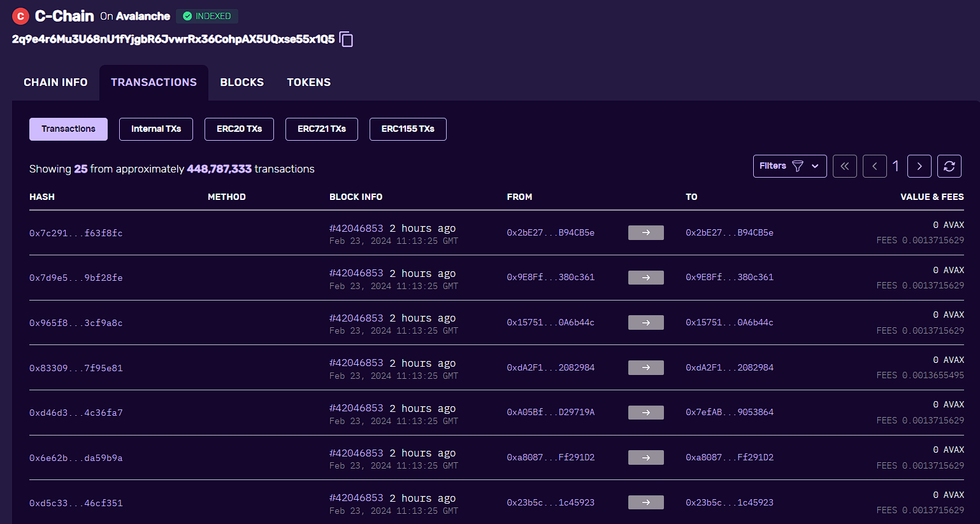The image size is (980, 524).
Task: Go to the previous transactions page
Action: coord(874,166)
